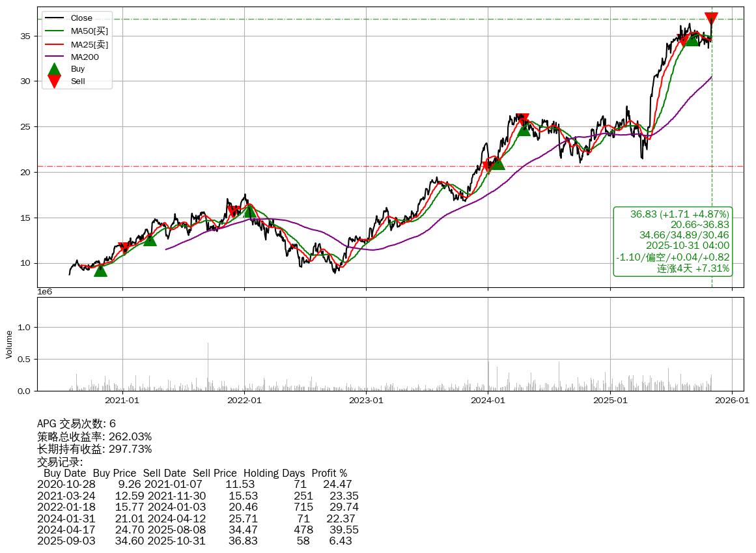Click the green price info box
This screenshot has width=756, height=553.
(x=673, y=241)
